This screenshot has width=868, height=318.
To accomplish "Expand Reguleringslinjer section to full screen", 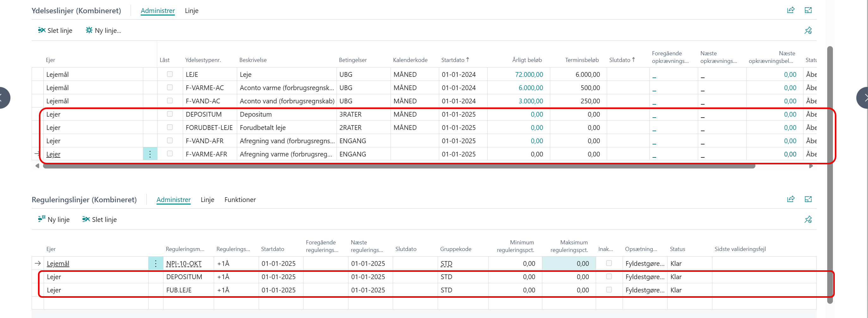I will (808, 199).
